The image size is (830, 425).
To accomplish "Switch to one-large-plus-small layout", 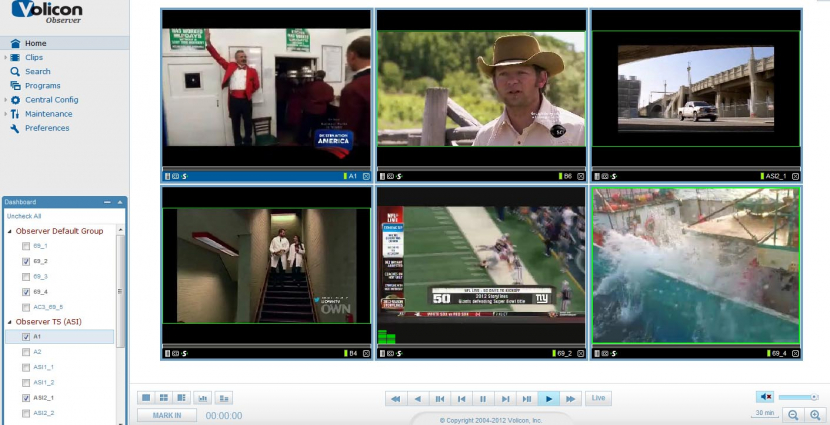I will click(x=181, y=398).
